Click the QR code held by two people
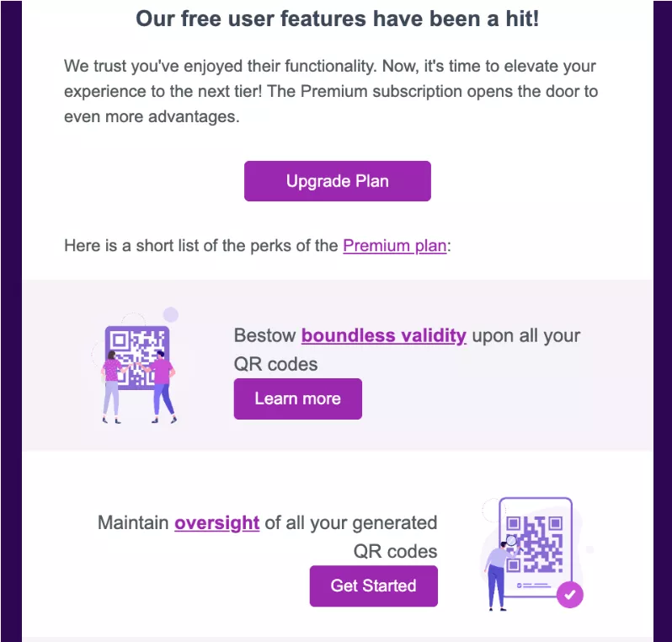This screenshot has height=642, width=672. pyautogui.click(x=137, y=358)
